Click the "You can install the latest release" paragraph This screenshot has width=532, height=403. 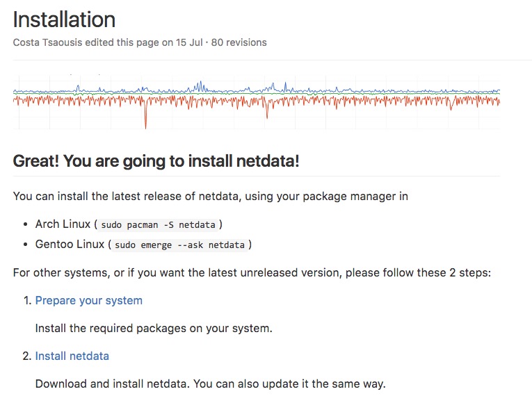point(210,196)
